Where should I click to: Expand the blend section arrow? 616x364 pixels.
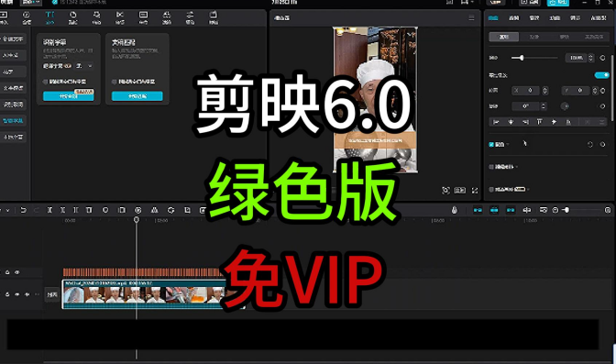(508, 145)
